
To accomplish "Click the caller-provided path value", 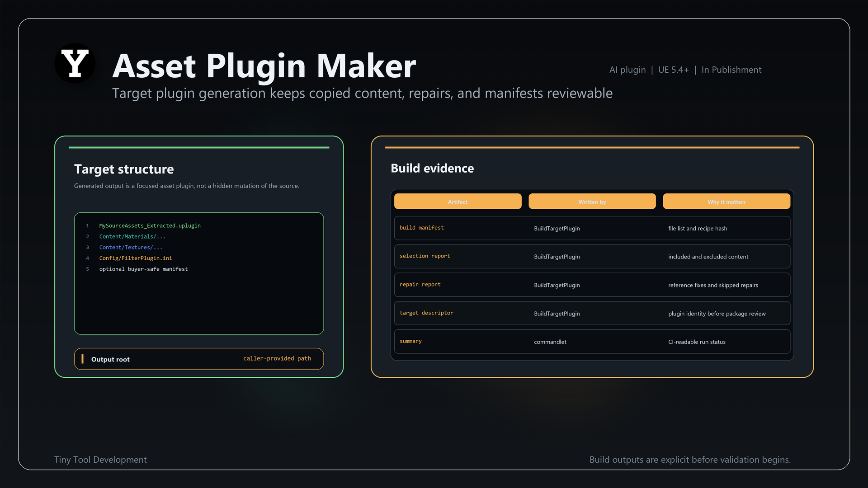I will pyautogui.click(x=277, y=358).
